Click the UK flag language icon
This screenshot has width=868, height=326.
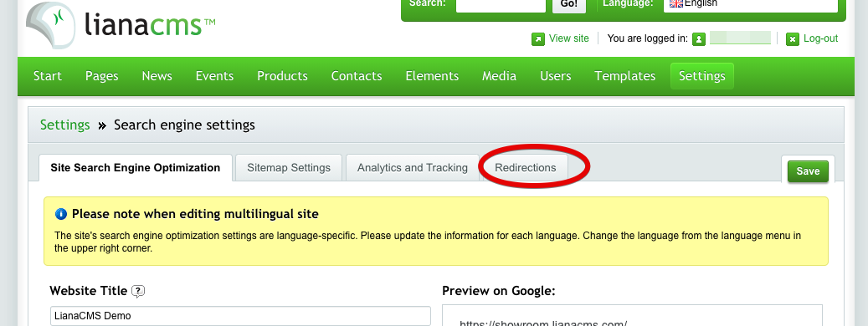pyautogui.click(x=676, y=3)
